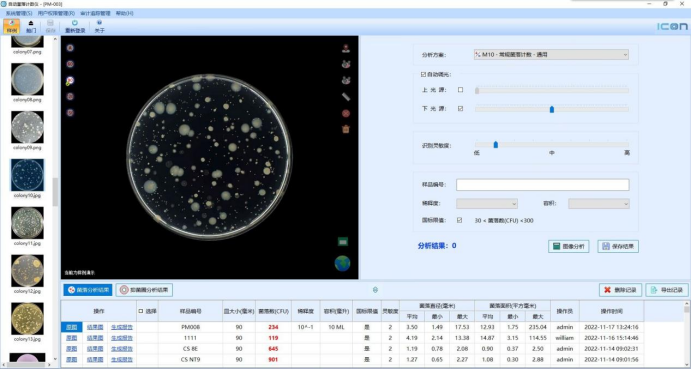Click the operator cell 'william'

pyautogui.click(x=564, y=338)
